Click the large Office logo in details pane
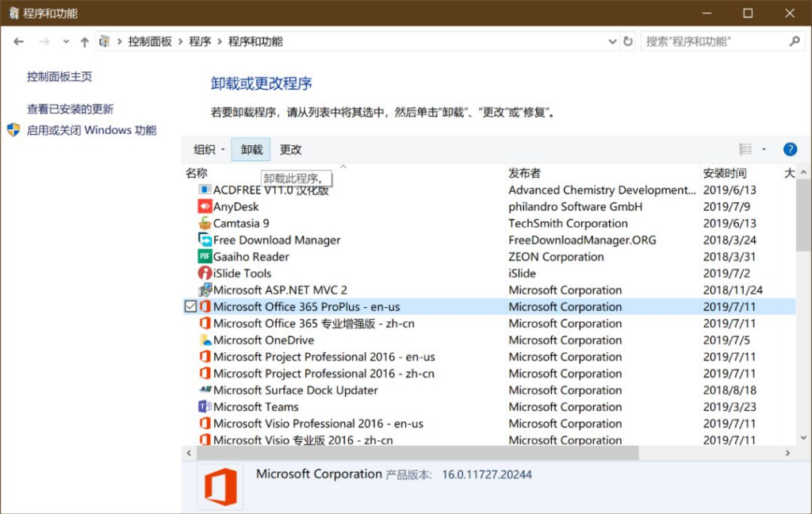The width and height of the screenshot is (812, 514). tap(220, 487)
